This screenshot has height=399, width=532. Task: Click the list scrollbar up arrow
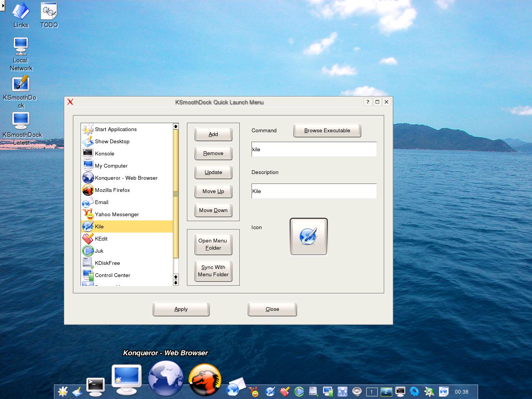coord(176,126)
